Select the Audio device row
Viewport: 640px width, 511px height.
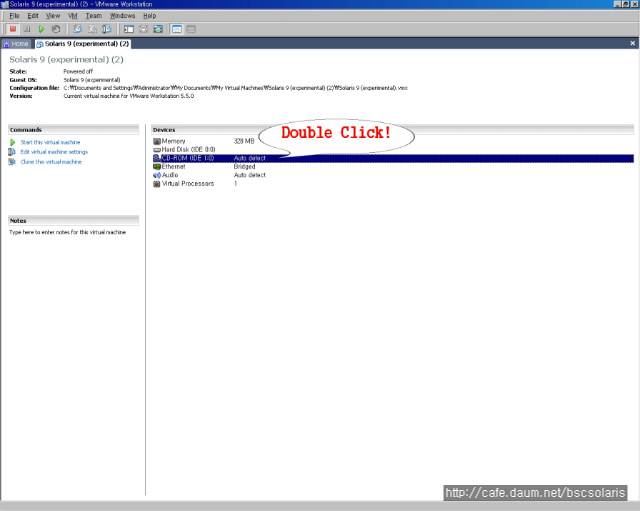tap(393, 175)
